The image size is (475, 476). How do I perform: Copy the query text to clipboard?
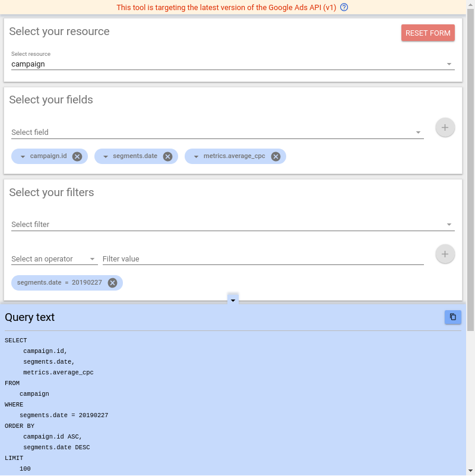click(452, 317)
